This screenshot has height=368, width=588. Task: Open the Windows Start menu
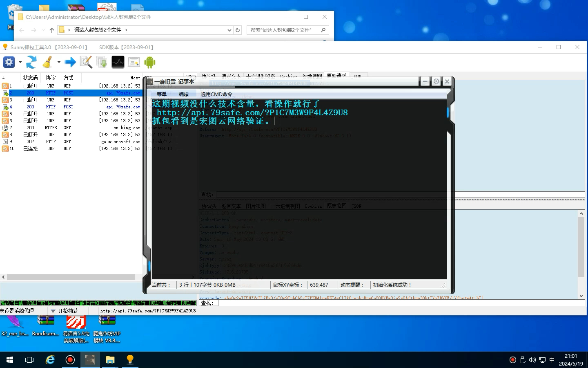10,360
